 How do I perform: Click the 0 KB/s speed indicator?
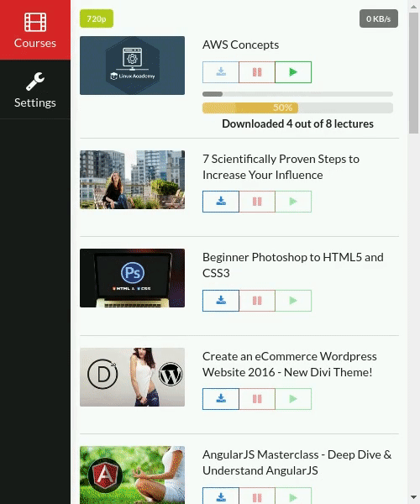[379, 18]
